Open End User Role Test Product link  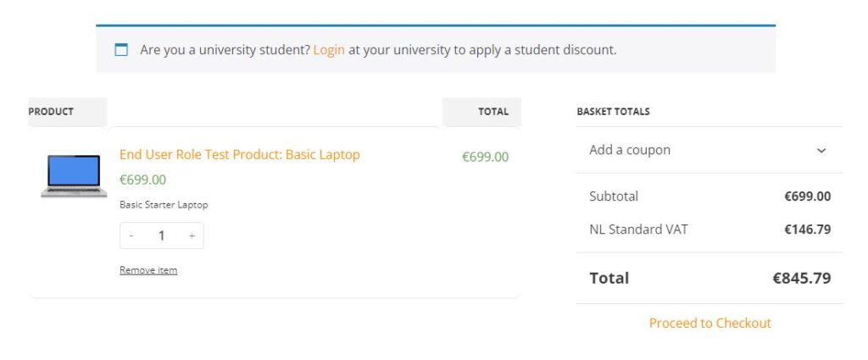tap(239, 155)
